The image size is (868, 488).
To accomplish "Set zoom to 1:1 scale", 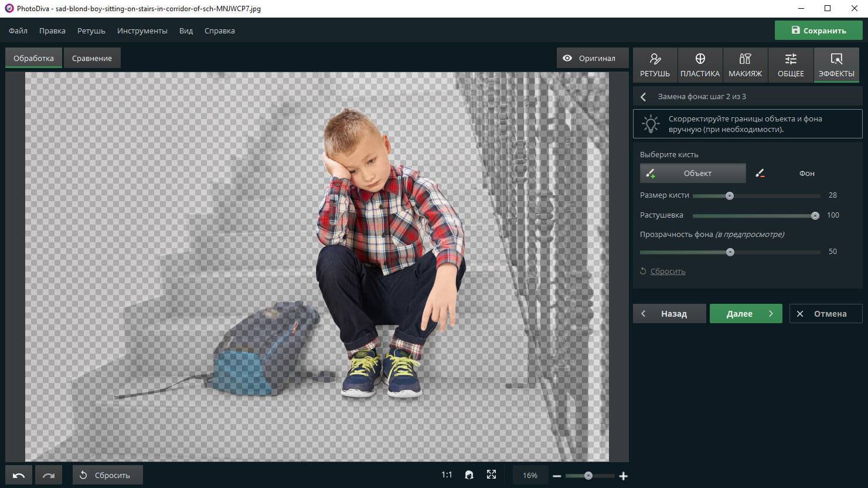I will [x=447, y=475].
